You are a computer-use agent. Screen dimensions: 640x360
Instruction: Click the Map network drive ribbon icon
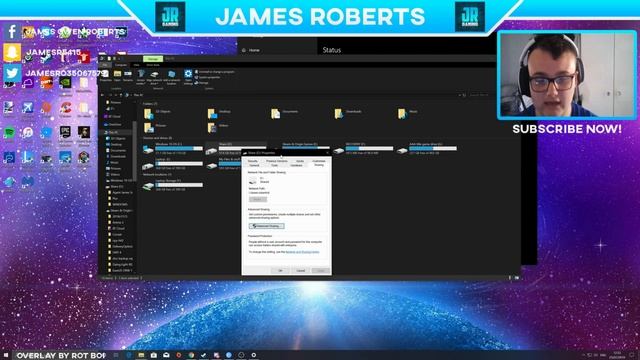154,76
